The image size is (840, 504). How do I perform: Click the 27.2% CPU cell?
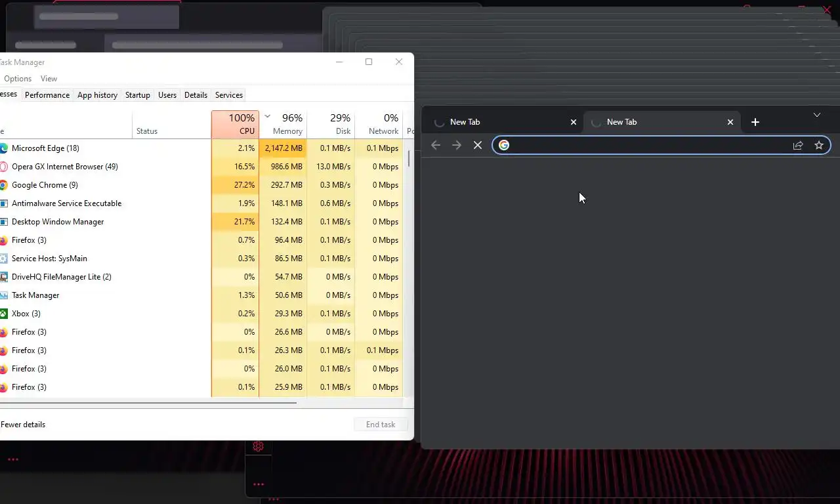point(236,185)
